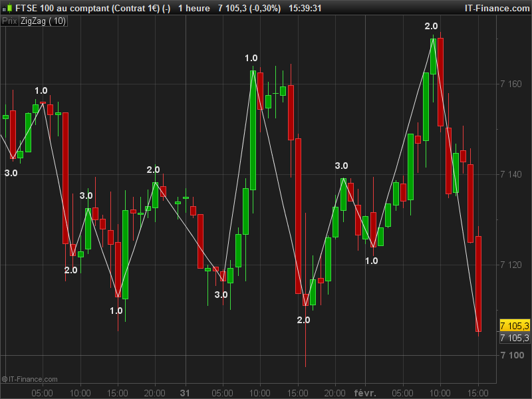The width and height of the screenshot is (532, 399).
Task: Click the 1.0 label above the 7 160 peak
Action: click(x=251, y=58)
